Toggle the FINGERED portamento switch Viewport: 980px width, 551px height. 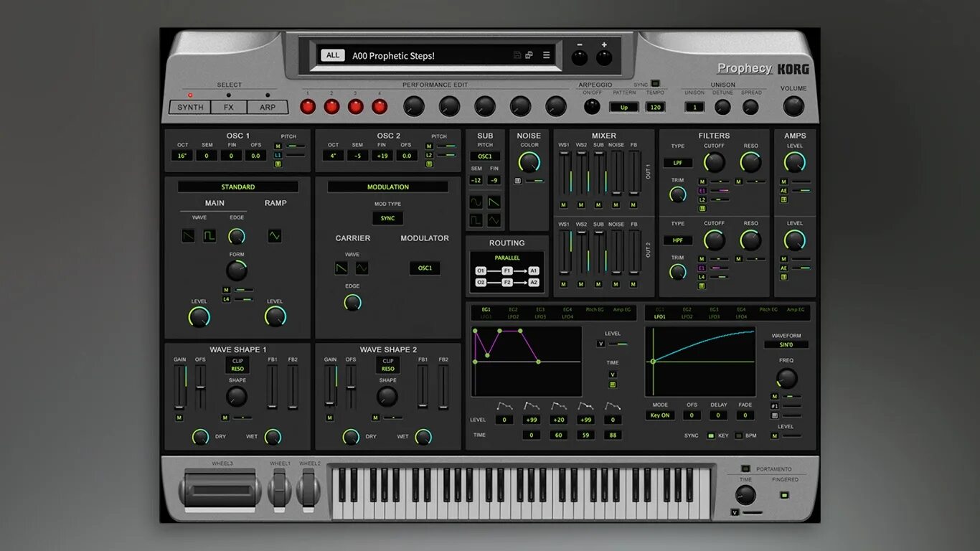pos(784,495)
